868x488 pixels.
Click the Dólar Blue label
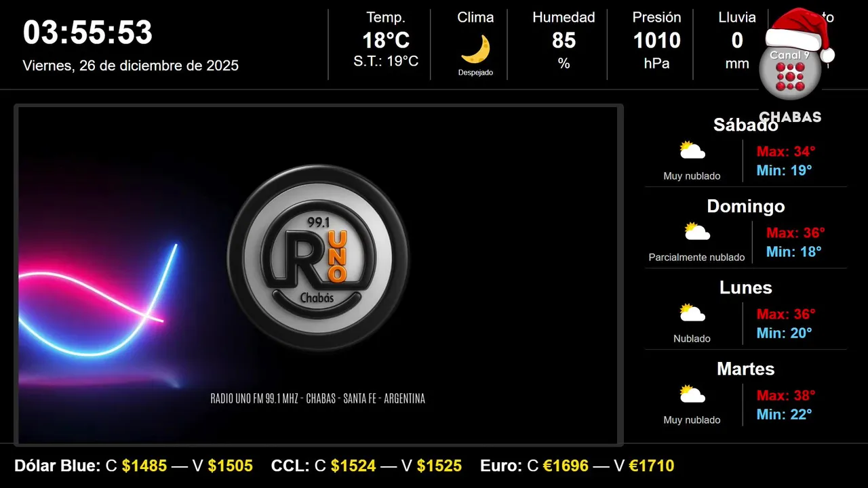[x=58, y=466]
